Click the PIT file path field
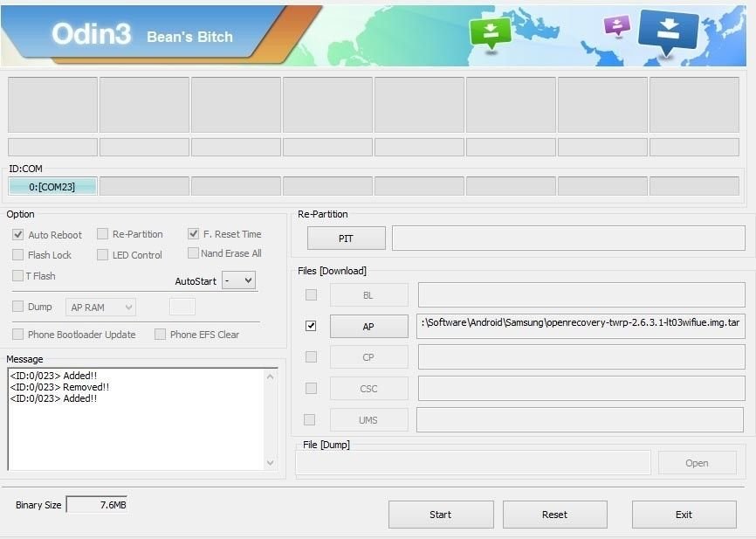The width and height of the screenshot is (756, 539). point(568,238)
